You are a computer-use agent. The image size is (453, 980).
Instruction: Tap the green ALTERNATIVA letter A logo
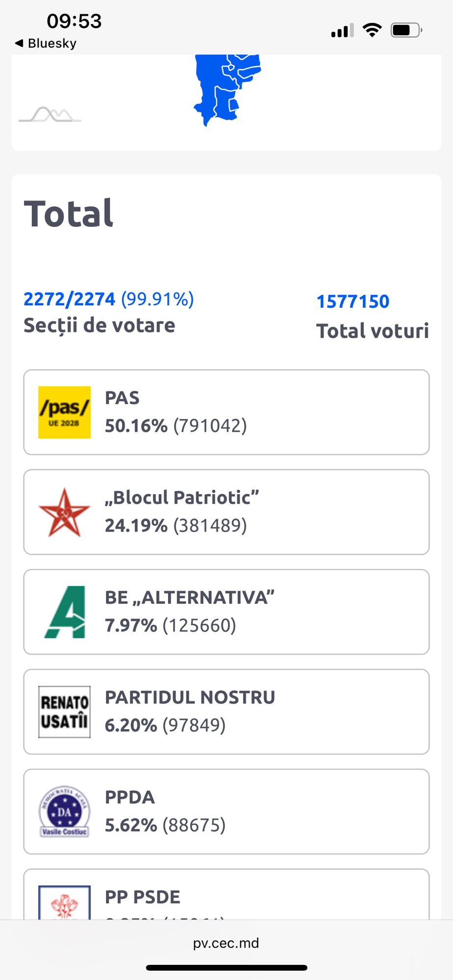click(65, 612)
